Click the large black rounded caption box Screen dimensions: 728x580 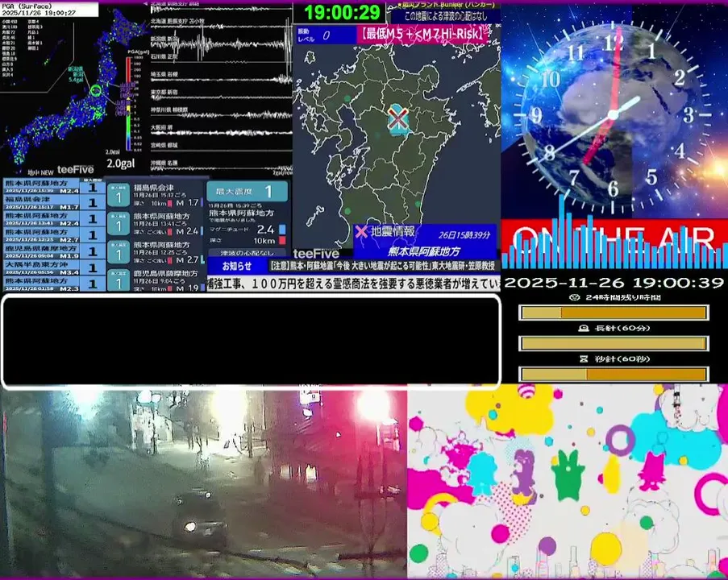tap(251, 341)
